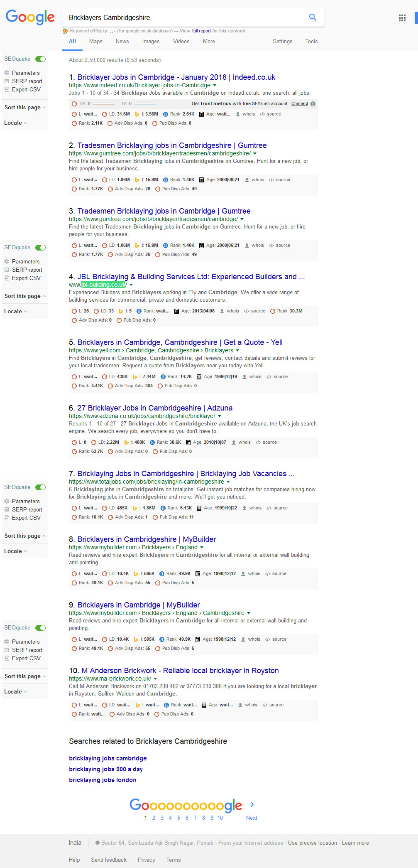Screen dimensions: 418x868
Task: Toggle SEOquake switch beside Gumtree Cambridge result
Action: pyautogui.click(x=40, y=248)
